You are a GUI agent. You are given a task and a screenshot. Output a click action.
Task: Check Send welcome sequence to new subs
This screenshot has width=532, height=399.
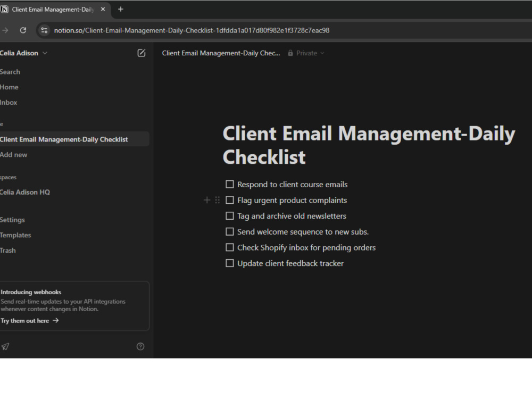point(230,232)
